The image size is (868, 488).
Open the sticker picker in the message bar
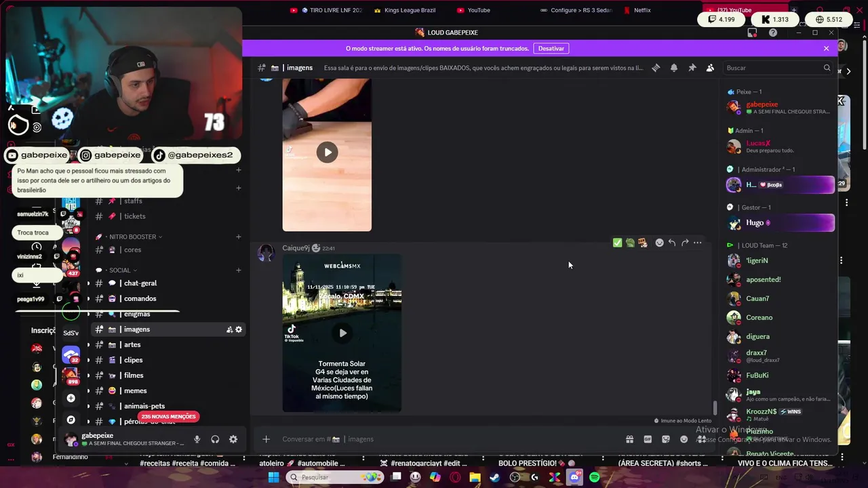[666, 439]
